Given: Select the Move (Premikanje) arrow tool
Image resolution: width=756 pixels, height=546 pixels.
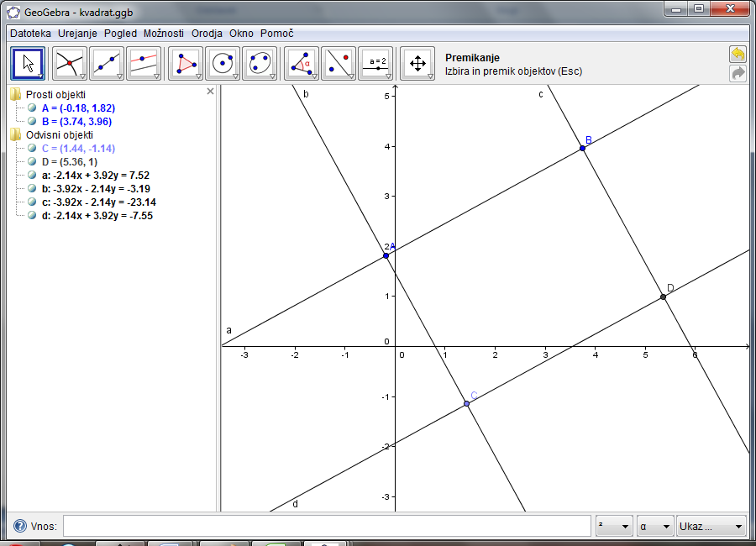Looking at the screenshot, I should click(x=28, y=63).
